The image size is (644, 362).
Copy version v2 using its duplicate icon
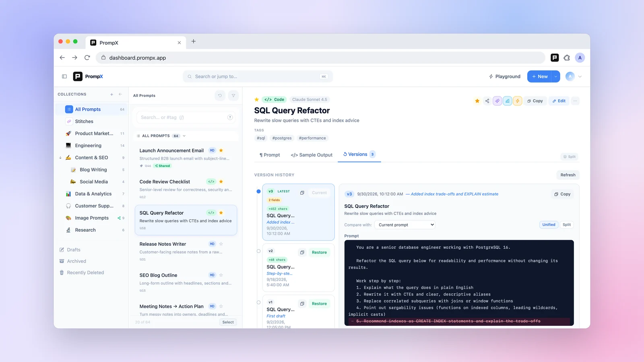point(302,252)
